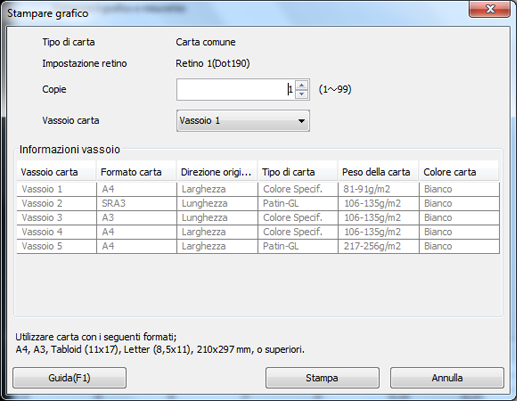The width and height of the screenshot is (517, 401).
Task: Open the Vassoio carta dropdown
Action: point(243,121)
